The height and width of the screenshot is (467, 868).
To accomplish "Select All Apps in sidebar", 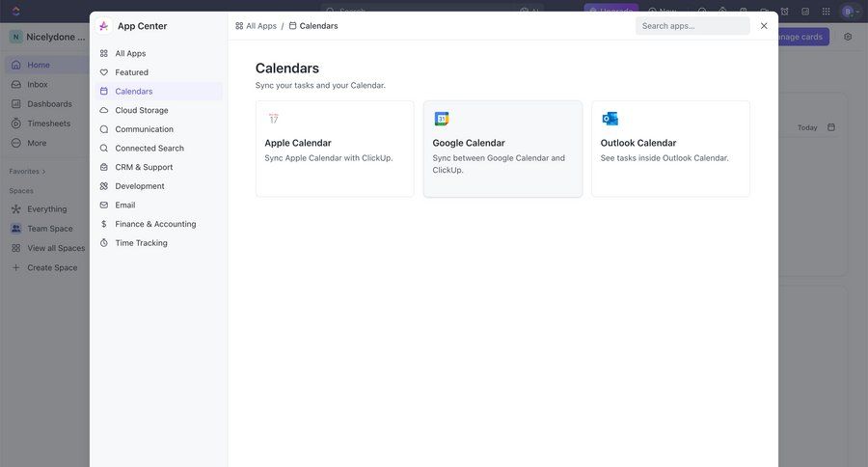I will 130,53.
